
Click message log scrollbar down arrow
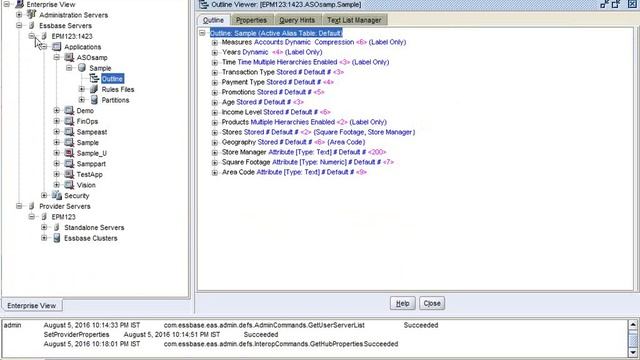(632, 352)
